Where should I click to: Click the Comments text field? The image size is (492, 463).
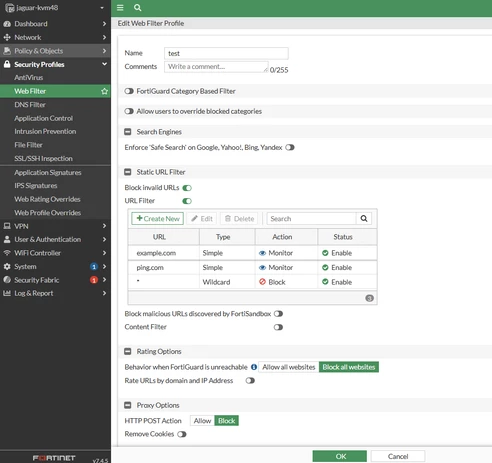click(216, 67)
